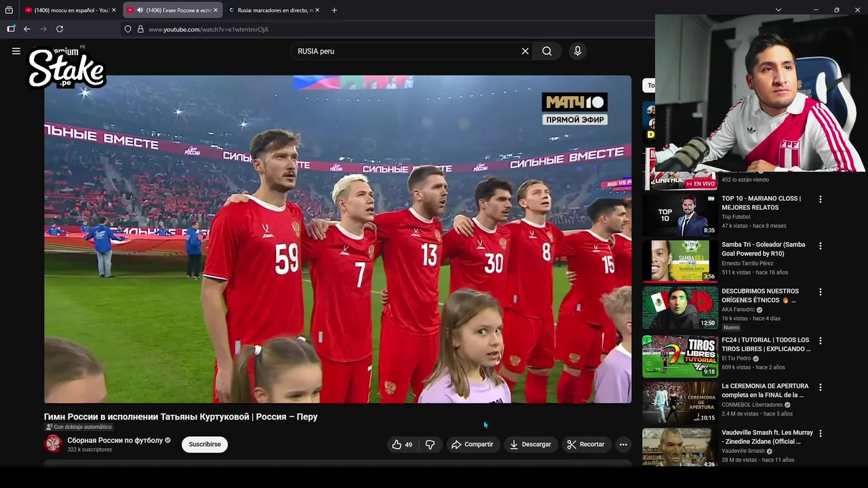Click the Compartir share button

coord(472,445)
